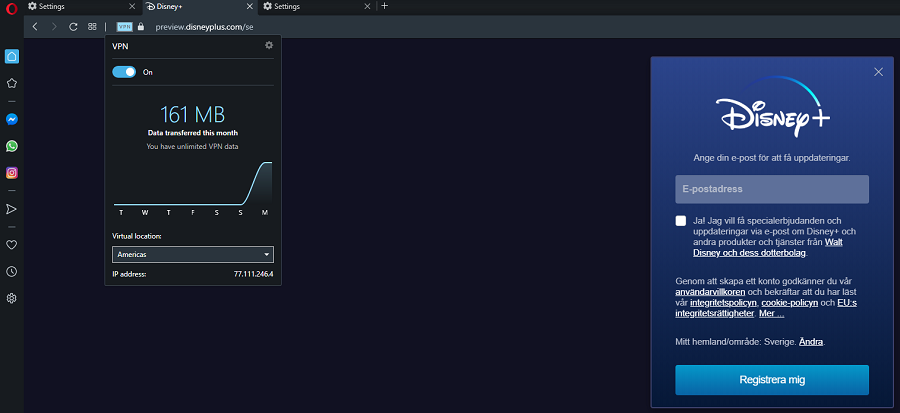Open VPN settings gear in popup
Viewport: 900px width, 413px height.
point(269,45)
